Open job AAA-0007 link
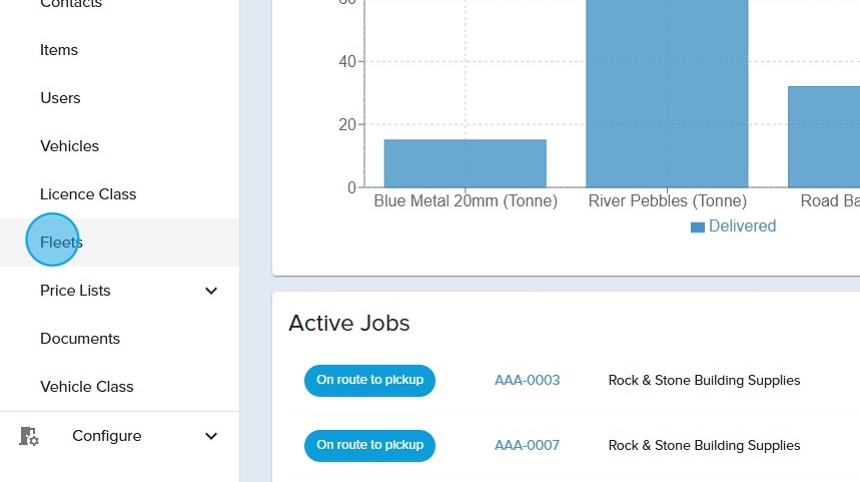Image resolution: width=860 pixels, height=482 pixels. (527, 445)
